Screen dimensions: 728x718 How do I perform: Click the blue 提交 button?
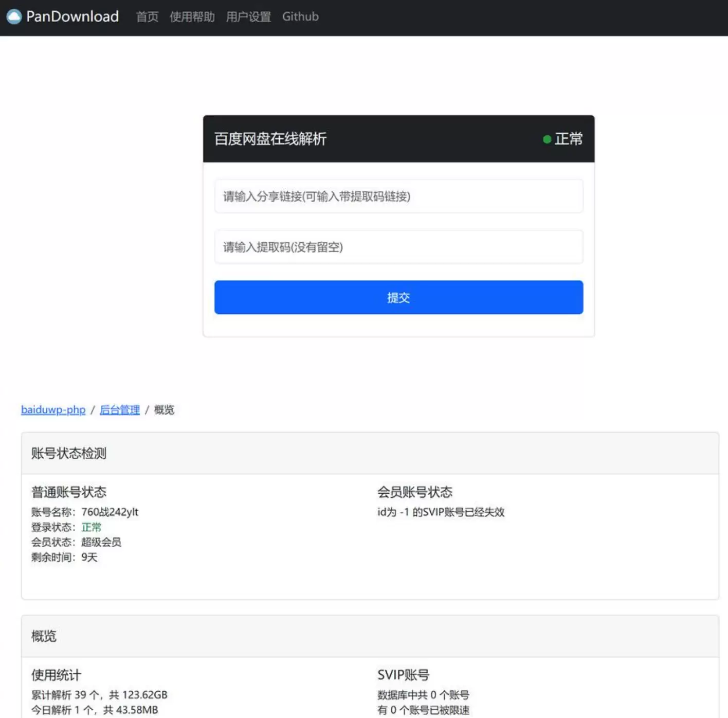[398, 297]
